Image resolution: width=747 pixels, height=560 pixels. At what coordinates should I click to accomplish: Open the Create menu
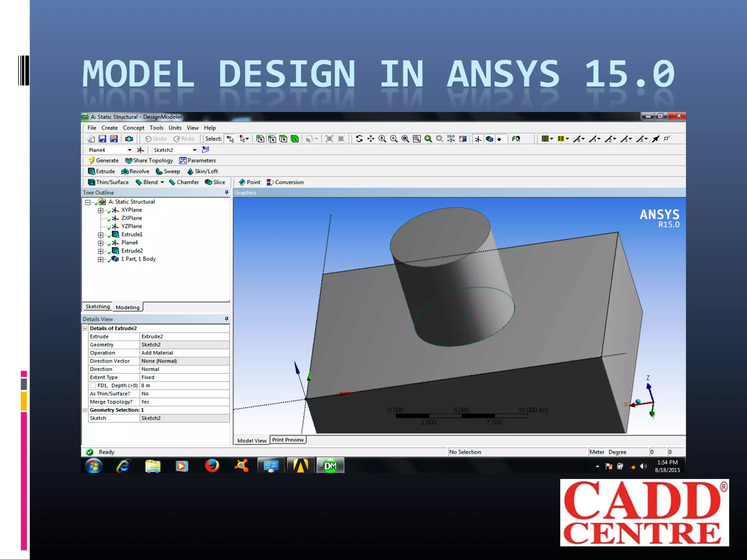[x=109, y=128]
